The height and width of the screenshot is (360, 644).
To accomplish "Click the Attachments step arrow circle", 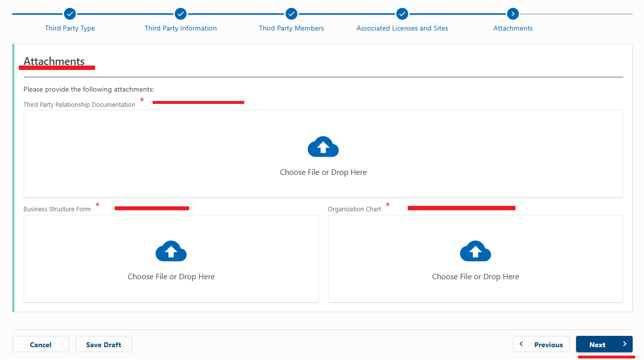I will 513,14.
